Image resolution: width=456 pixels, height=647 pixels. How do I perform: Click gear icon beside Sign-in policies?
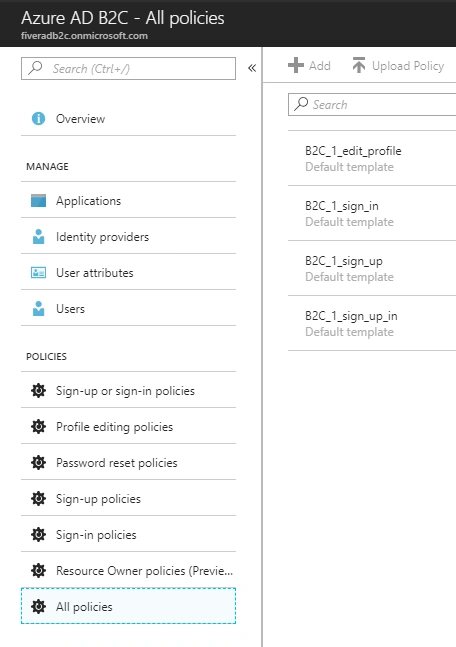point(38,535)
